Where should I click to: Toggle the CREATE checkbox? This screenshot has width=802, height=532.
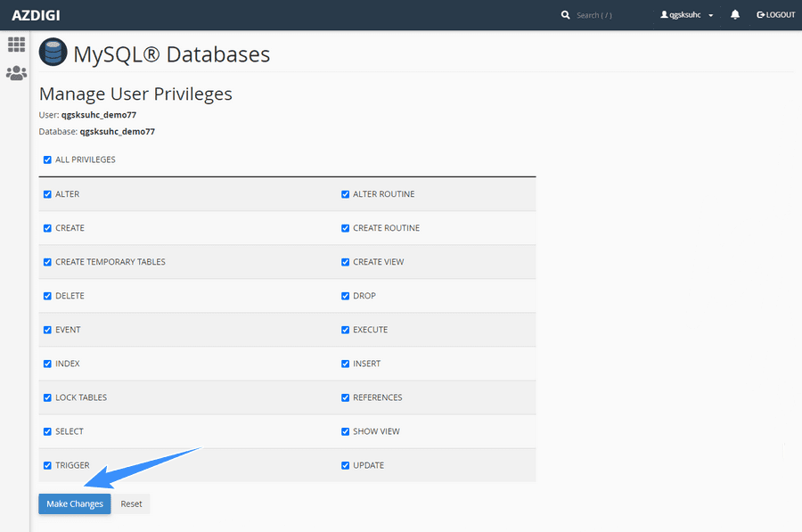[47, 228]
